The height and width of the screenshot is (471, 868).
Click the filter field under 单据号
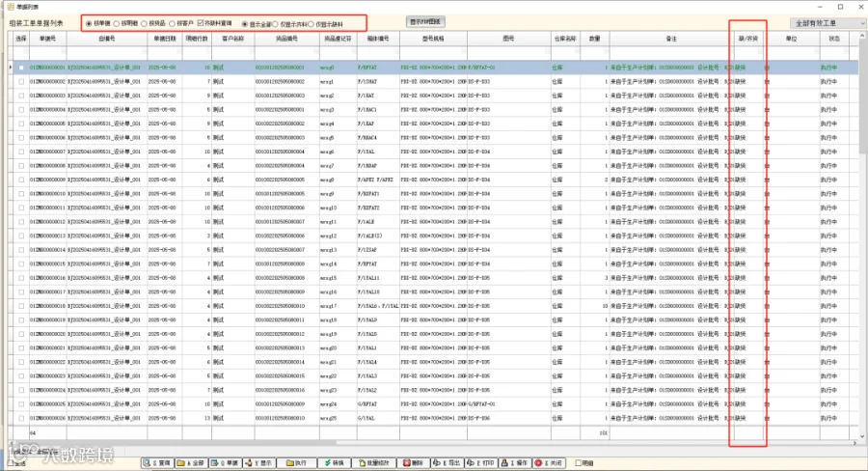pyautogui.click(x=47, y=52)
